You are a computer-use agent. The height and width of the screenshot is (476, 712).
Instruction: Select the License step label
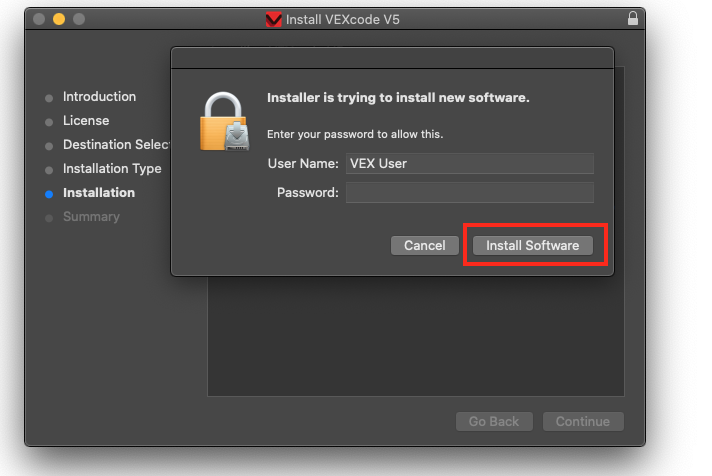(x=86, y=121)
